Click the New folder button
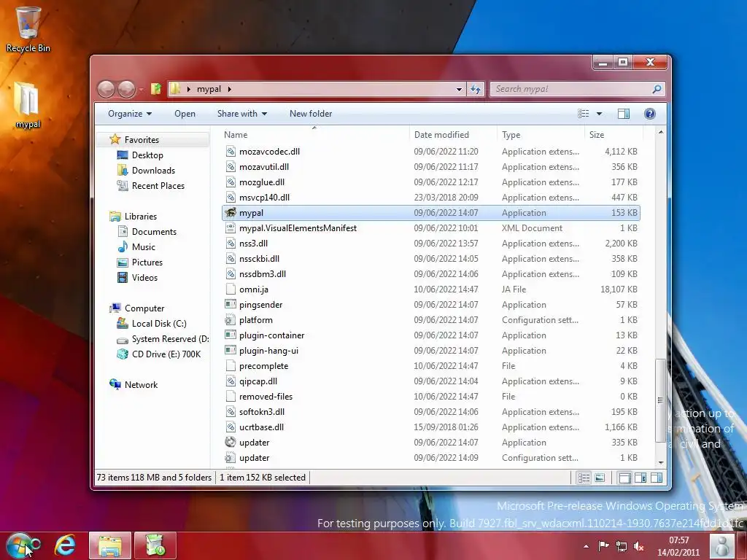The height and width of the screenshot is (560, 747). click(311, 114)
